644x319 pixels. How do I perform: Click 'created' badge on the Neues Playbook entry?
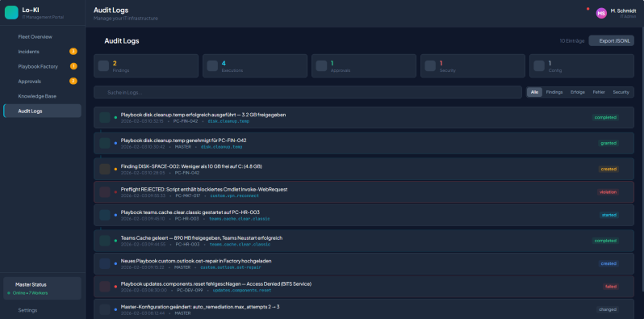[x=608, y=263]
